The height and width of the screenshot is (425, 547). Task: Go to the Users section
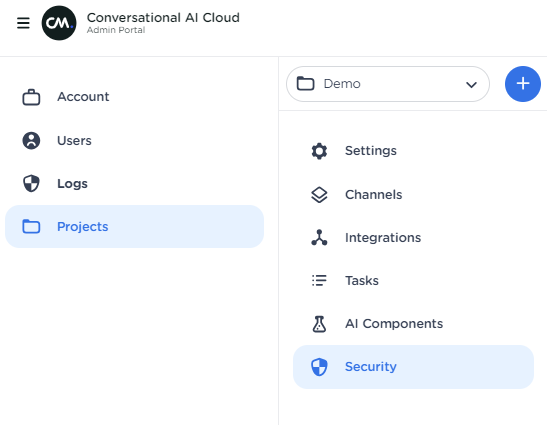(x=134, y=141)
